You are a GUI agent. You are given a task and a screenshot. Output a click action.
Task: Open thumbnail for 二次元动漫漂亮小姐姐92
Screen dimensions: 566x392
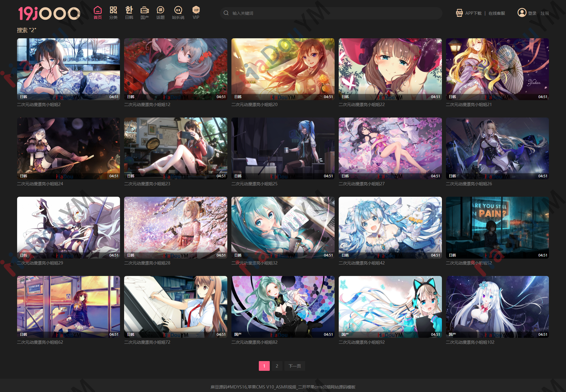click(x=390, y=307)
